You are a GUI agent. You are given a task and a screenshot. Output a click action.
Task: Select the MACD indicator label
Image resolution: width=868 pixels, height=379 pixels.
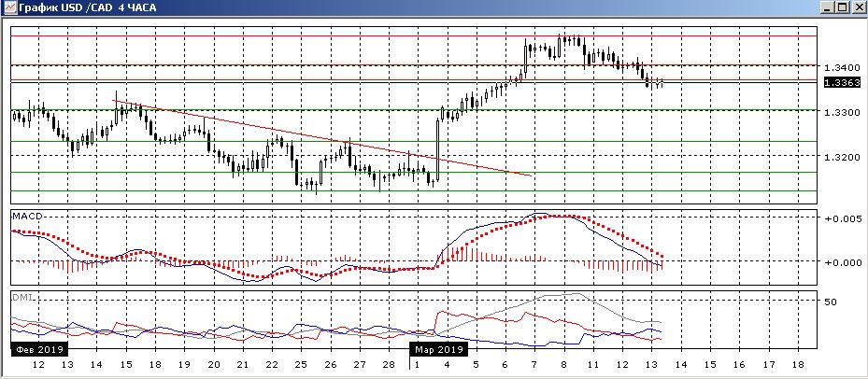click(x=25, y=217)
